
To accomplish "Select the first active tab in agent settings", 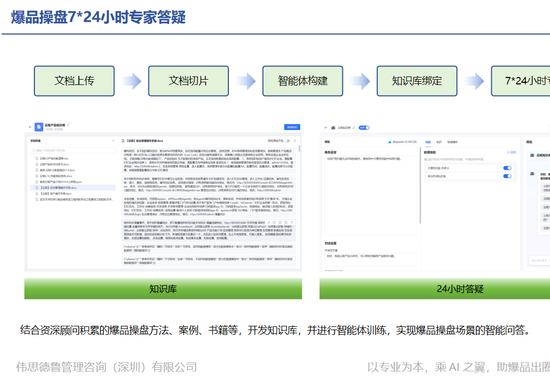I will pyautogui.click(x=428, y=142).
